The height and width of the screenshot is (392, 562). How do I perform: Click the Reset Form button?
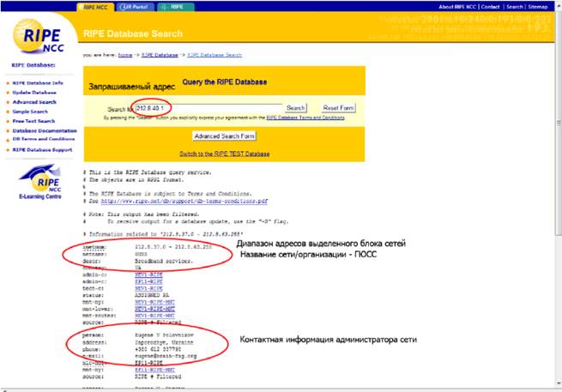338,108
